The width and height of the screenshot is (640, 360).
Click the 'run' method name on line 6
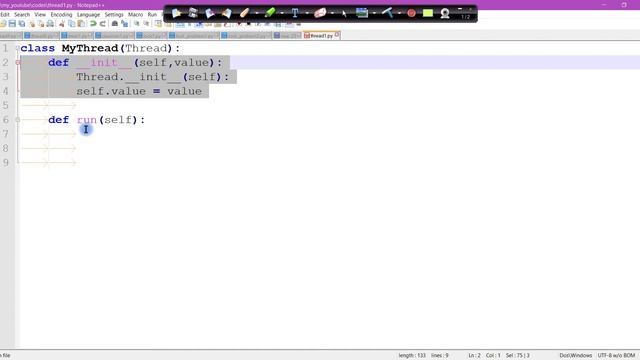(87, 120)
